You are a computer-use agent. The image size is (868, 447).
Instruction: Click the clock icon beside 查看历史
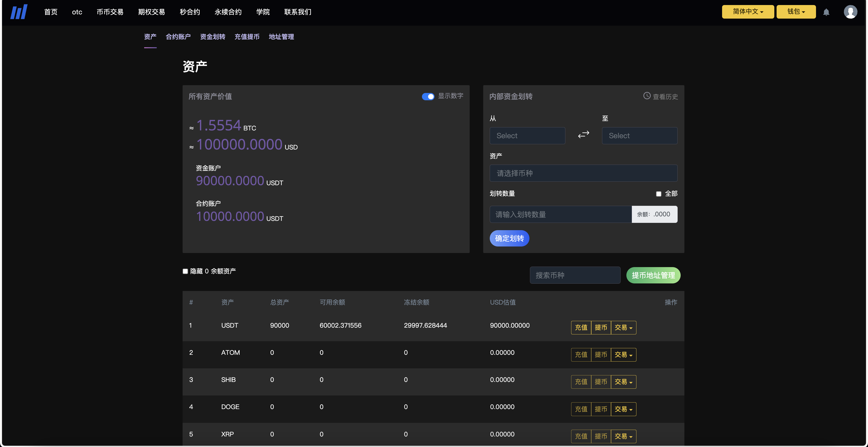click(x=647, y=96)
